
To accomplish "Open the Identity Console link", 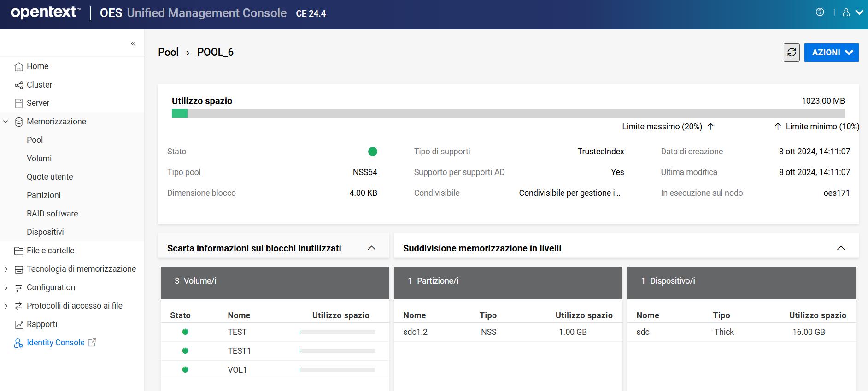I will point(55,343).
